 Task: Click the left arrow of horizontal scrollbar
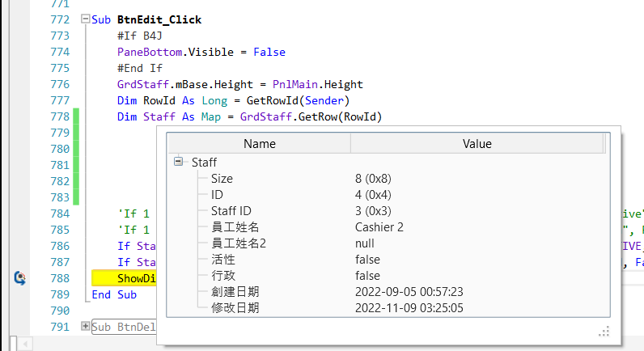click(x=25, y=344)
